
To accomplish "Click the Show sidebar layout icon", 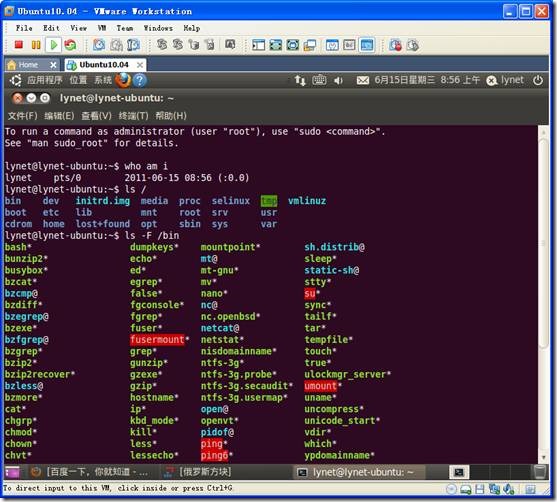I will 258,45.
